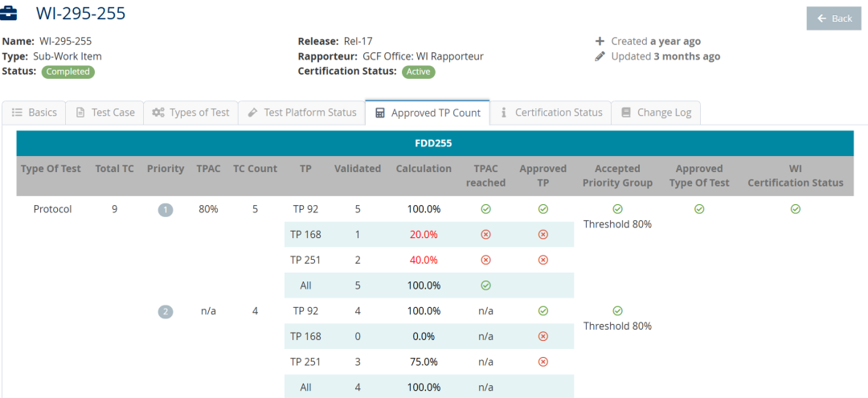Click the Priority 2 badge

166,311
